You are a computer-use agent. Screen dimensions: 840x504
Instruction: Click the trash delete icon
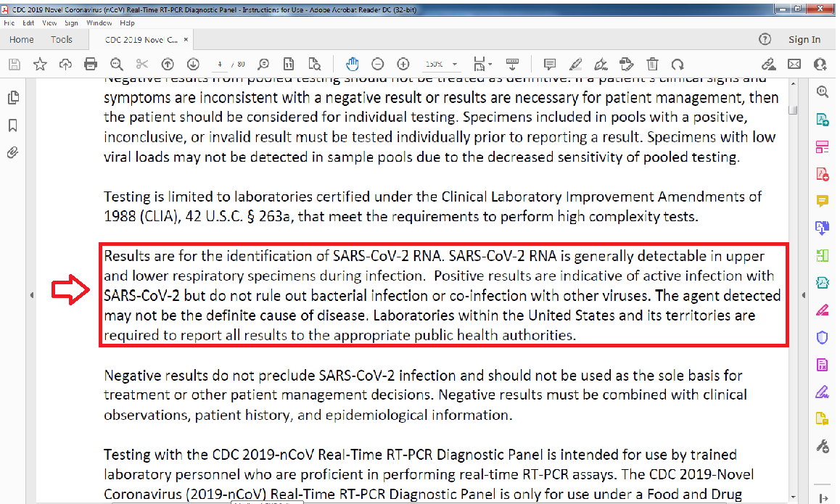[x=652, y=65]
